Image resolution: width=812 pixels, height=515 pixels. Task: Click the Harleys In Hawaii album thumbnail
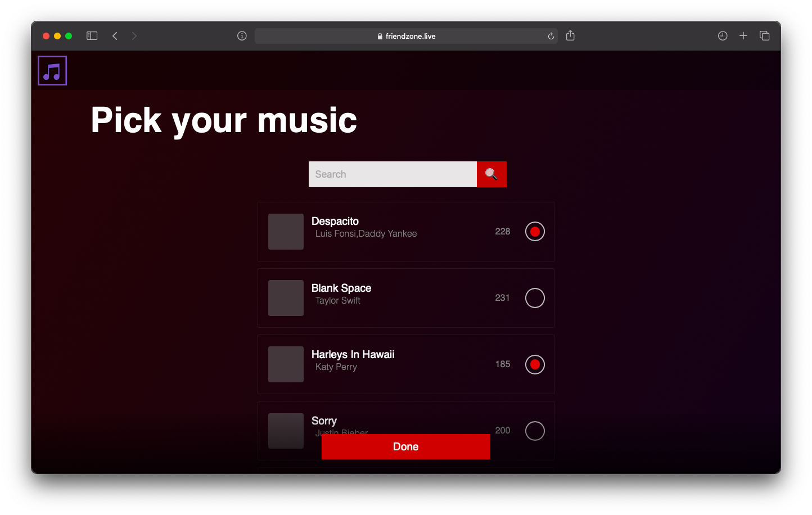(286, 364)
